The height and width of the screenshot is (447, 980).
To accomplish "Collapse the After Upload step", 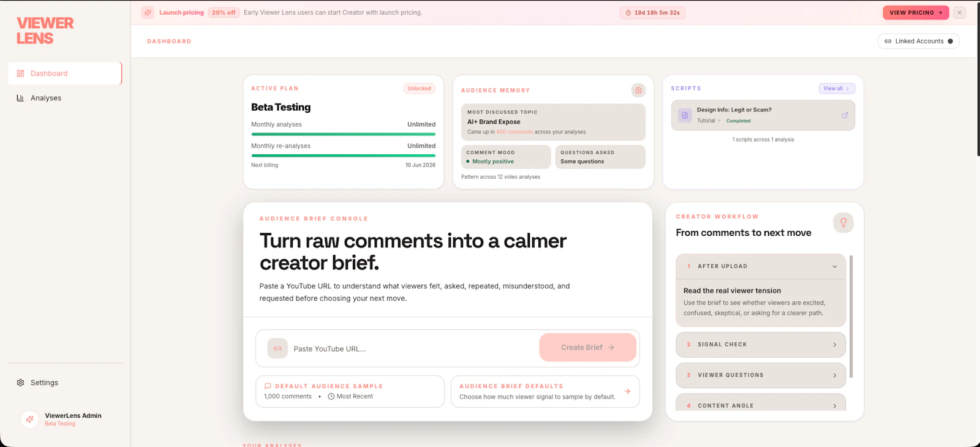I will coord(761,266).
